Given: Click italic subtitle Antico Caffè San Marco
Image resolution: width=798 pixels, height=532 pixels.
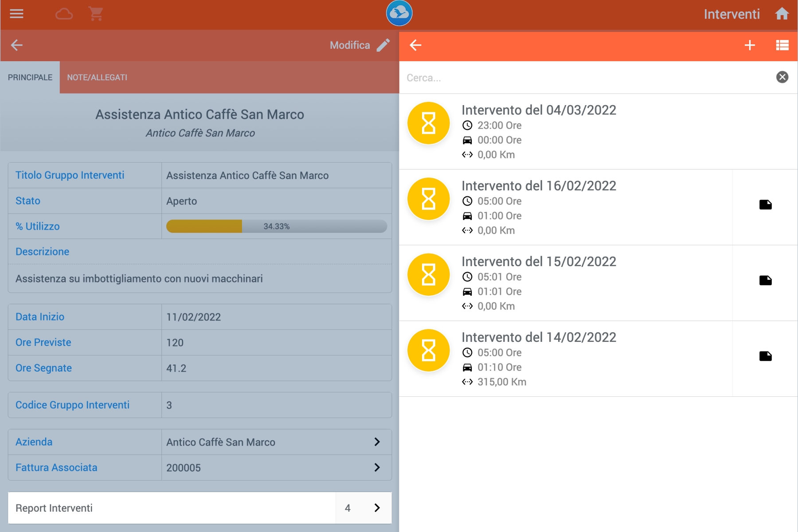Looking at the screenshot, I should [200, 133].
